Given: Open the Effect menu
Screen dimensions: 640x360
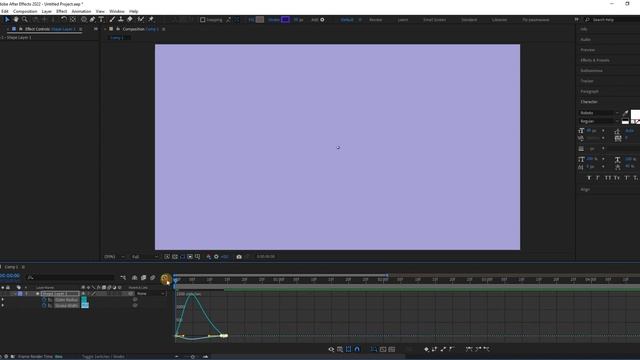Looking at the screenshot, I should [61, 11].
